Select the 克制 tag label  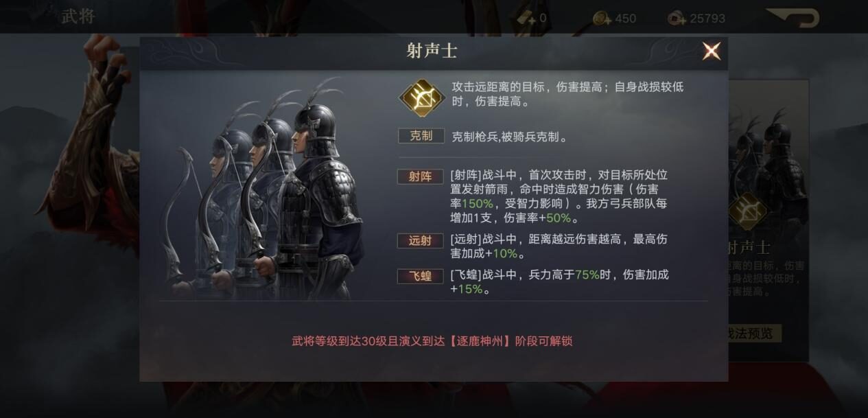(421, 136)
